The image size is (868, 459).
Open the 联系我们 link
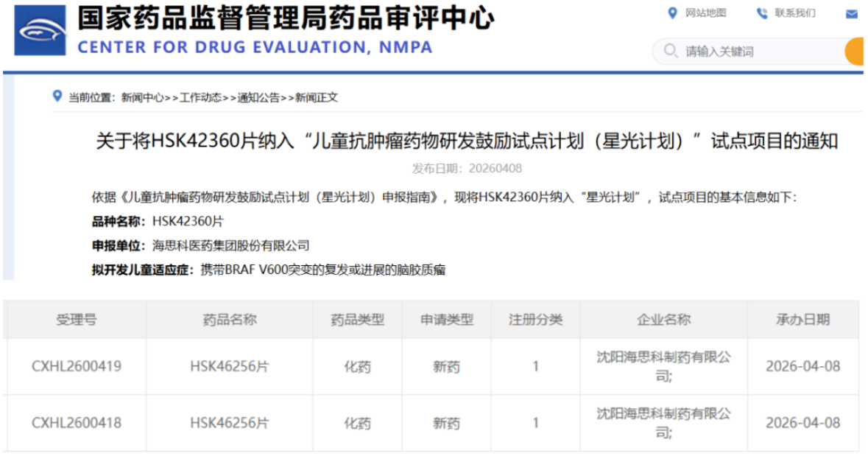794,13
